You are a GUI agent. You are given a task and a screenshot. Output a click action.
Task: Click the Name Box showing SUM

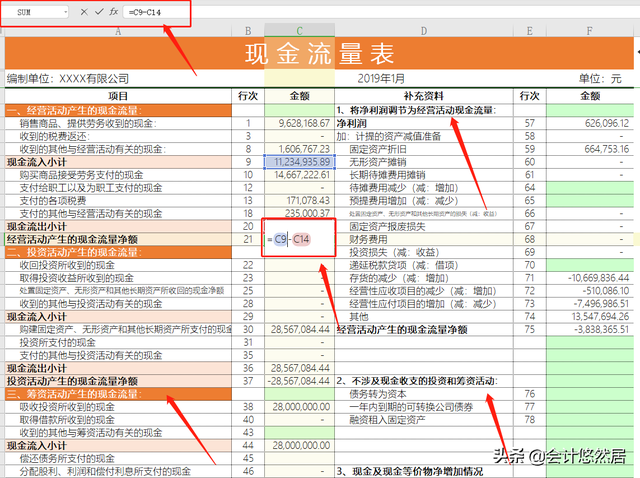click(x=35, y=12)
